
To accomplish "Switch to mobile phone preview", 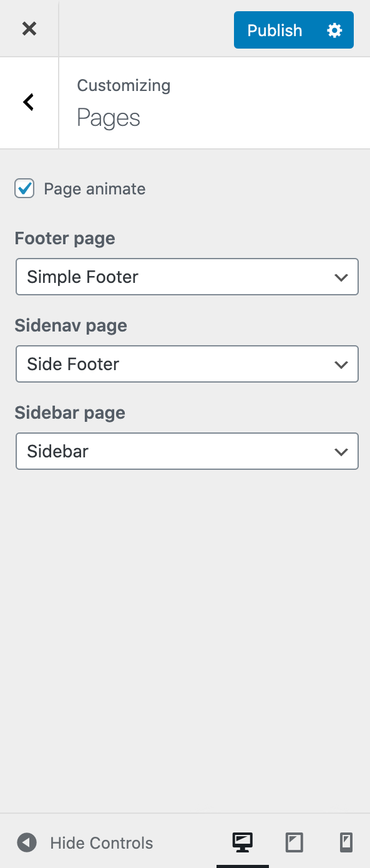I will tap(346, 842).
